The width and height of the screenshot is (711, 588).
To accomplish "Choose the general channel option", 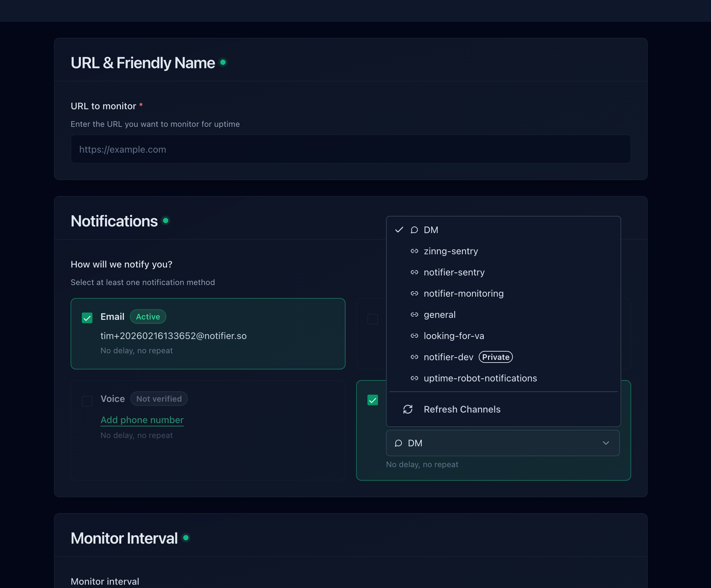I will tap(439, 315).
